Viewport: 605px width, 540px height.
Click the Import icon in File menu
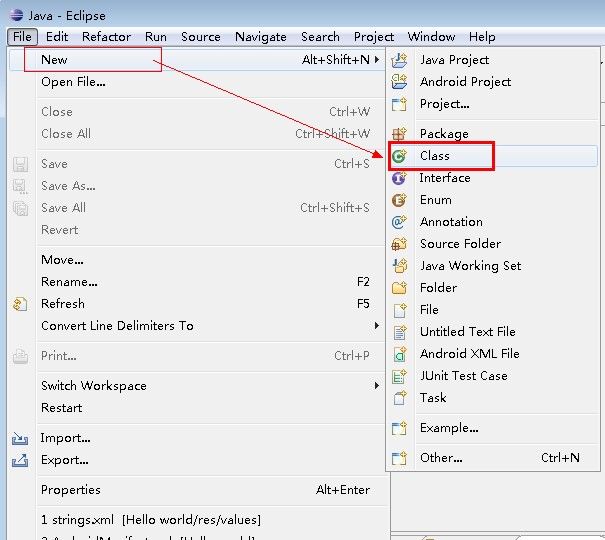coord(20,439)
